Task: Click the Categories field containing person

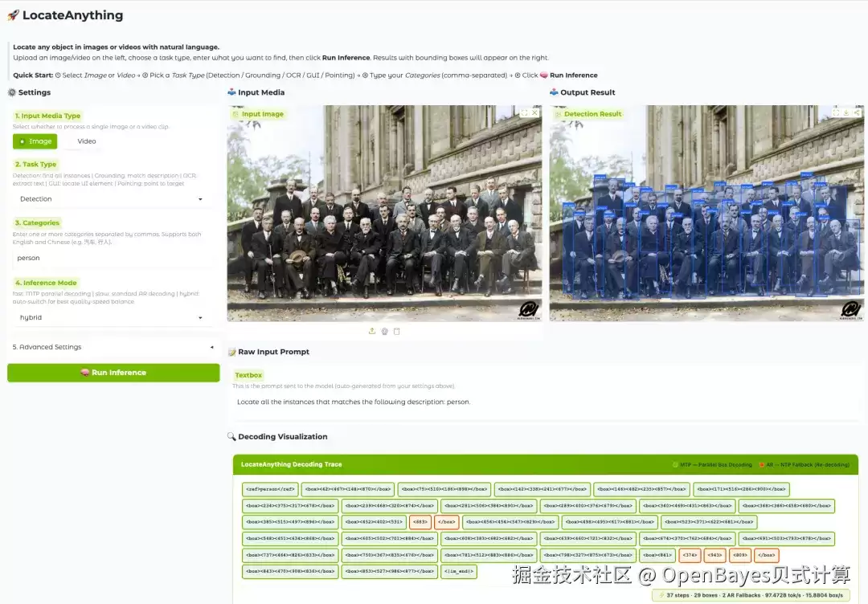Action: 112,259
